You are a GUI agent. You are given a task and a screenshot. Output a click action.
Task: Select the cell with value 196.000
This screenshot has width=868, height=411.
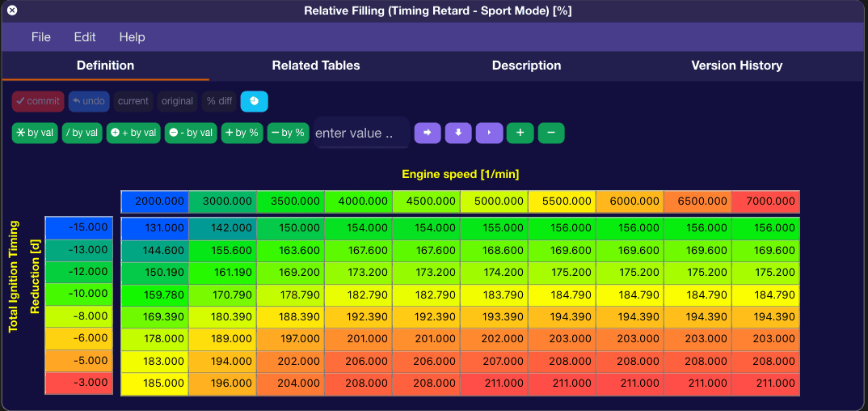[x=222, y=383]
